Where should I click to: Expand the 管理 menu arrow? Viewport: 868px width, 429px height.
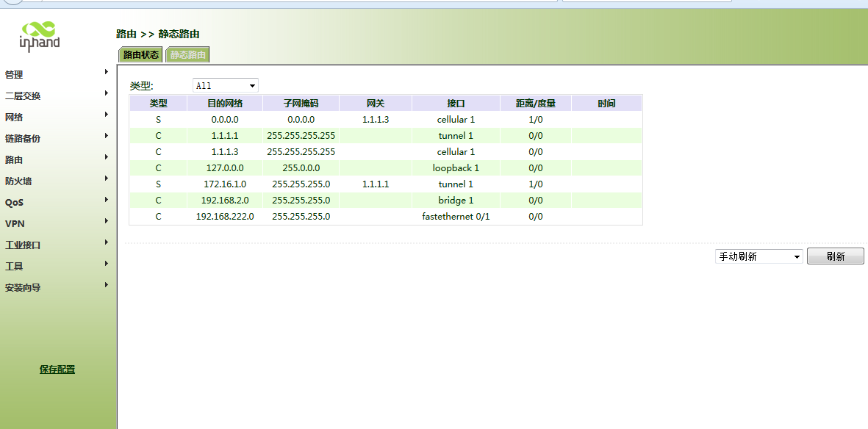pyautogui.click(x=107, y=72)
